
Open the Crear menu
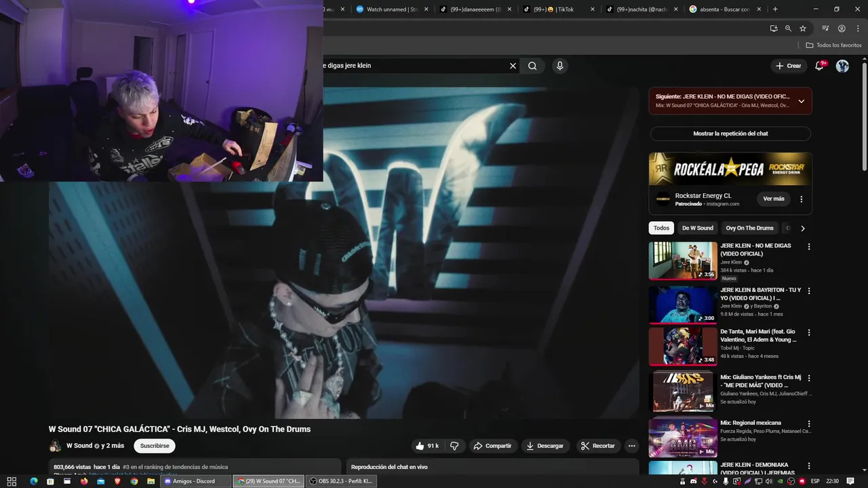click(789, 66)
